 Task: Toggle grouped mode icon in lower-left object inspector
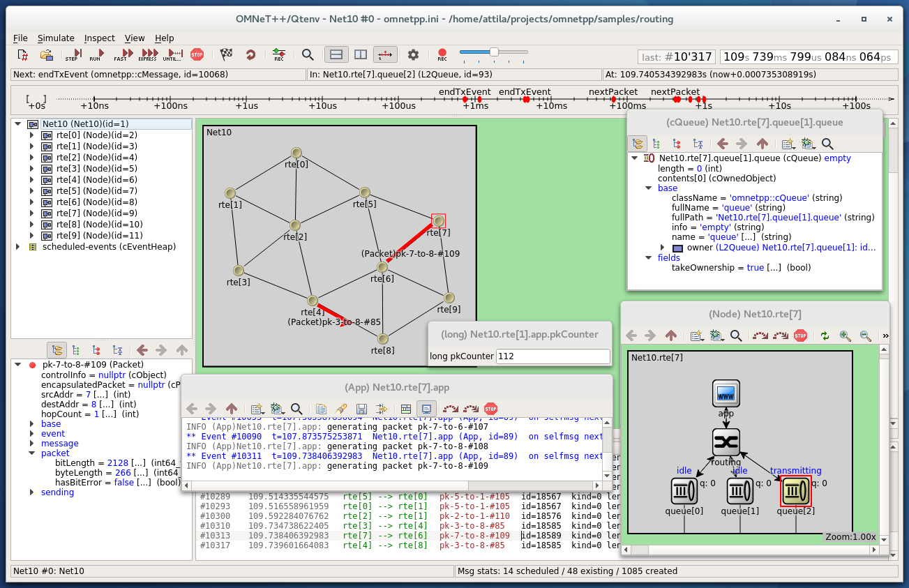click(57, 350)
